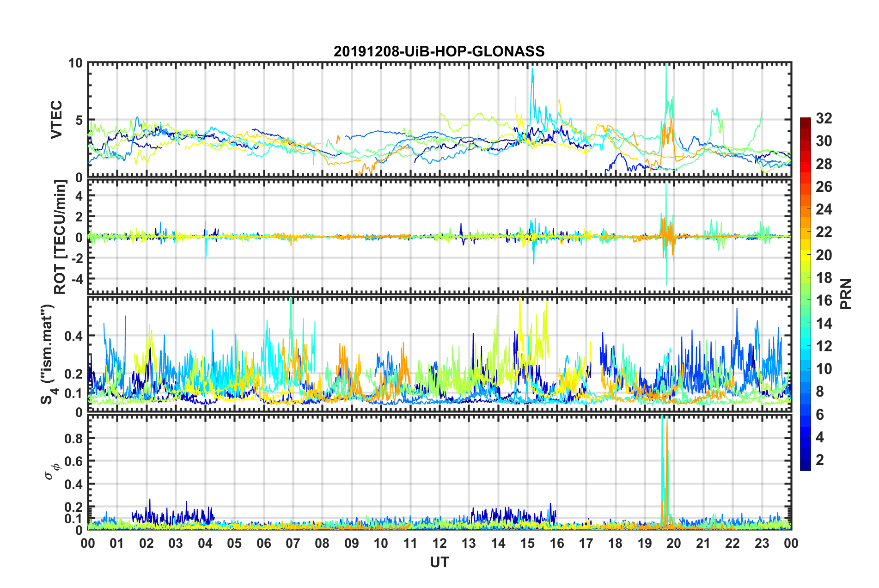Click colorbar tick value 32

[x=824, y=118]
